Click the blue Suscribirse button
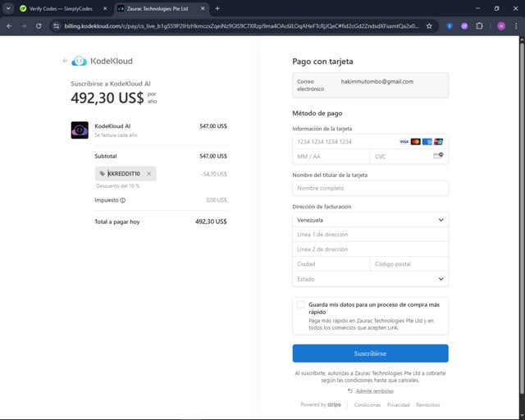525x420 pixels. click(370, 354)
